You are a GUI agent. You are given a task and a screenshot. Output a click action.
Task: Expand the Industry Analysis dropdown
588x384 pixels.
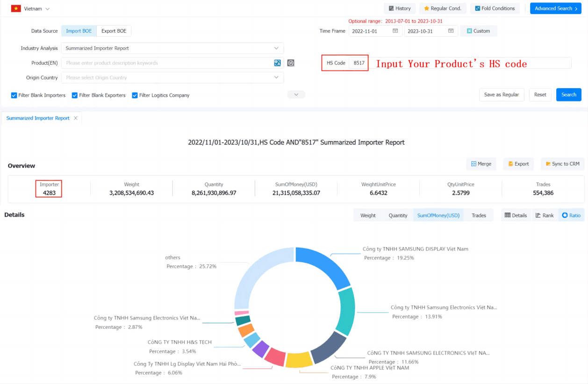pyautogui.click(x=172, y=48)
